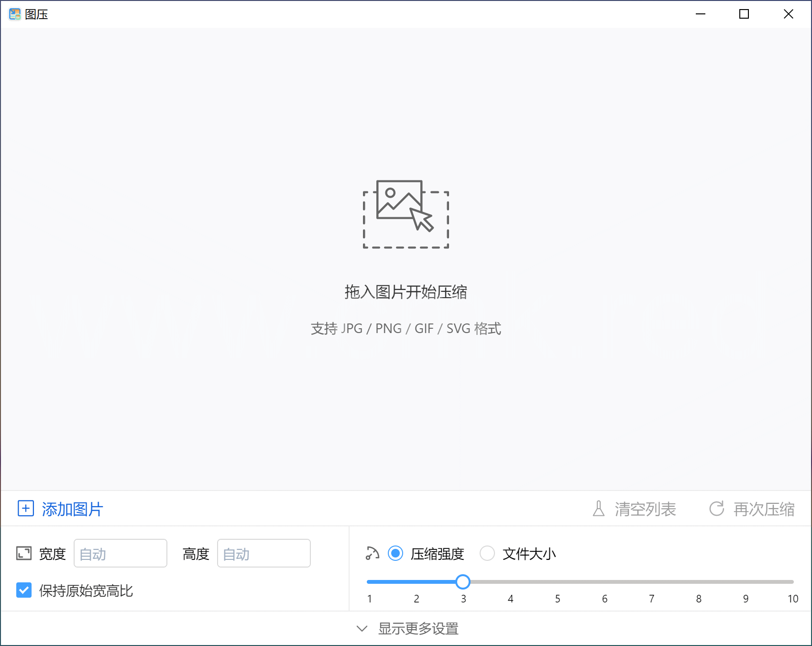Click the 添加图片 button text

pos(72,509)
